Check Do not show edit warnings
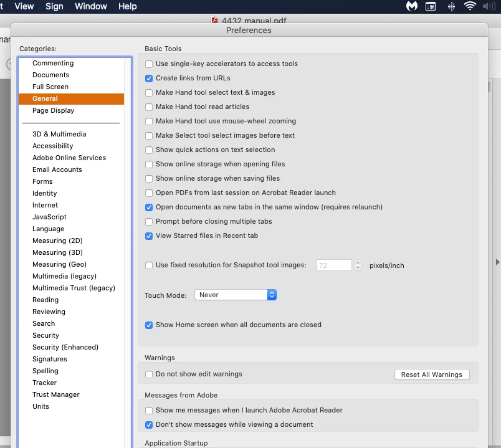Viewport: 501px width, 448px height. [149, 374]
